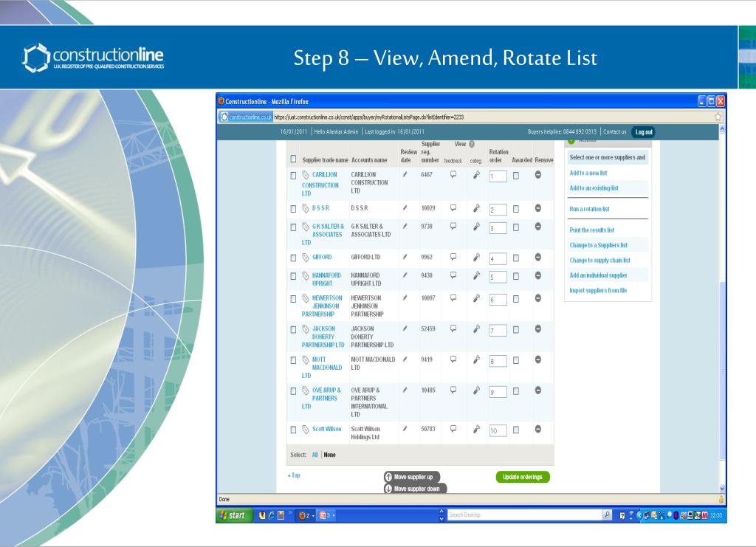Image resolution: width=756 pixels, height=547 pixels.
Task: Click the constructionline.co.uk site identity button
Action: click(x=246, y=117)
